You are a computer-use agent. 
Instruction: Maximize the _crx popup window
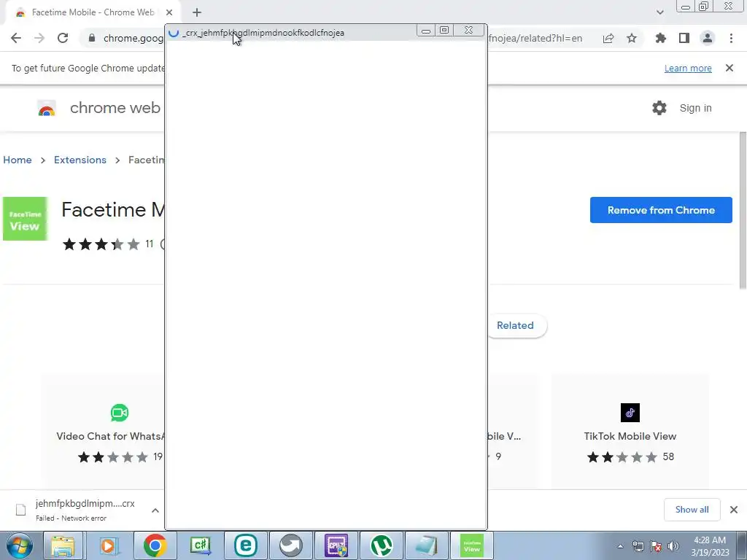(444, 31)
